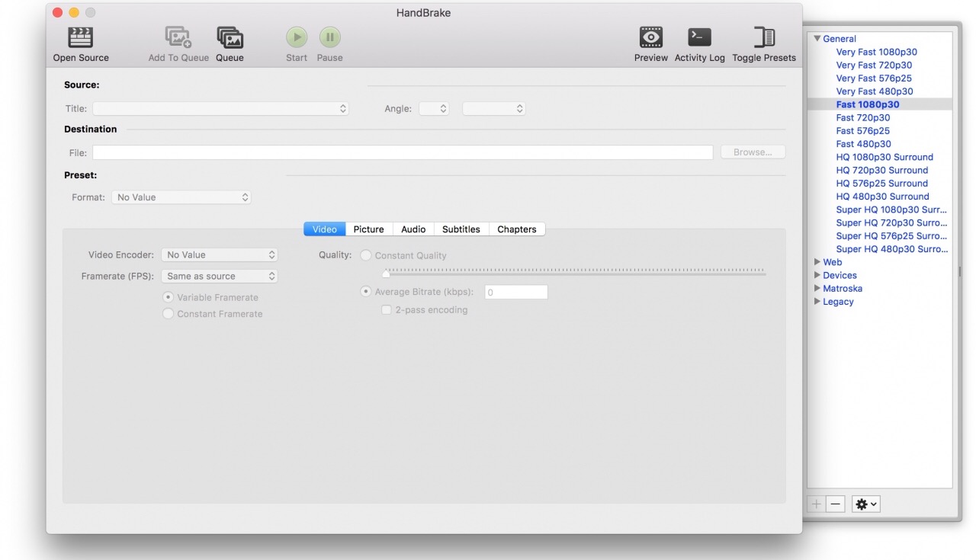Click the Pause encode button
This screenshot has width=976, height=560.
tap(329, 37)
